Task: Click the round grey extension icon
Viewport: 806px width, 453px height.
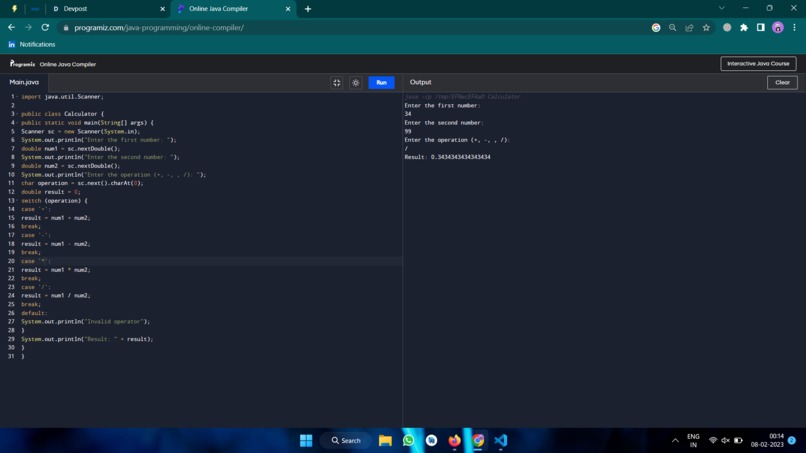Action: click(x=727, y=28)
